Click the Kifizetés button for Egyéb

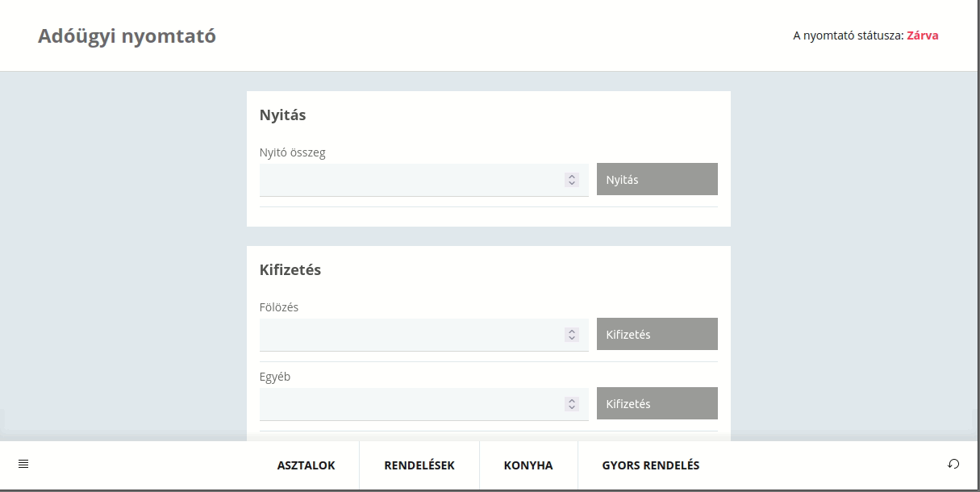tap(657, 403)
